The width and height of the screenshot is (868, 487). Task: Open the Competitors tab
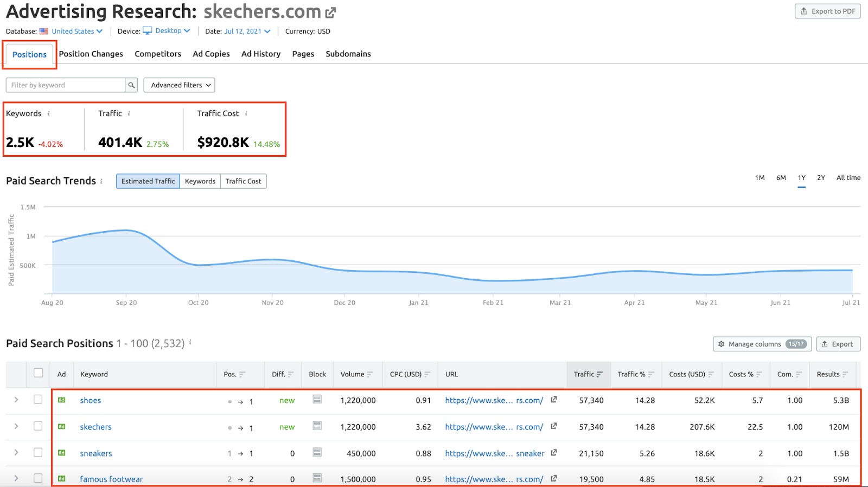pyautogui.click(x=158, y=54)
